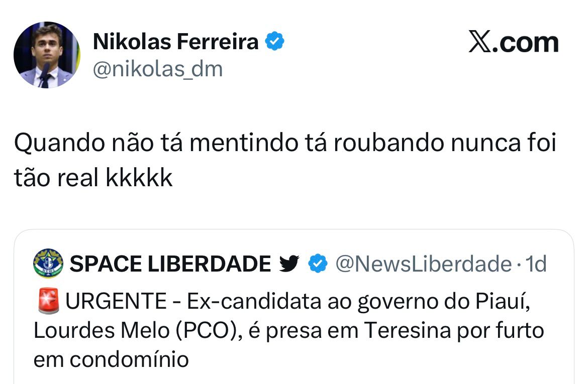Click the X.com logo

coord(513,43)
